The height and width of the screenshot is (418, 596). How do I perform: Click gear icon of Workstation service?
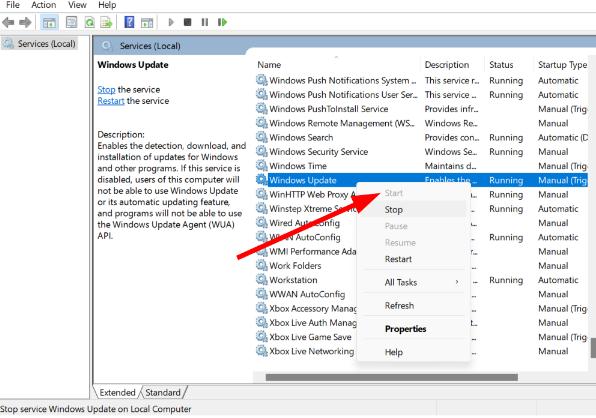point(262,280)
